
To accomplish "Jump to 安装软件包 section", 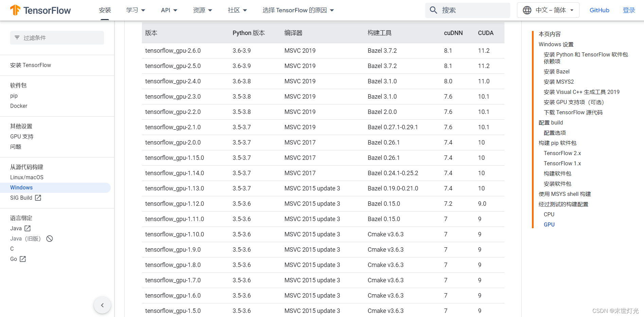I will [x=557, y=184].
